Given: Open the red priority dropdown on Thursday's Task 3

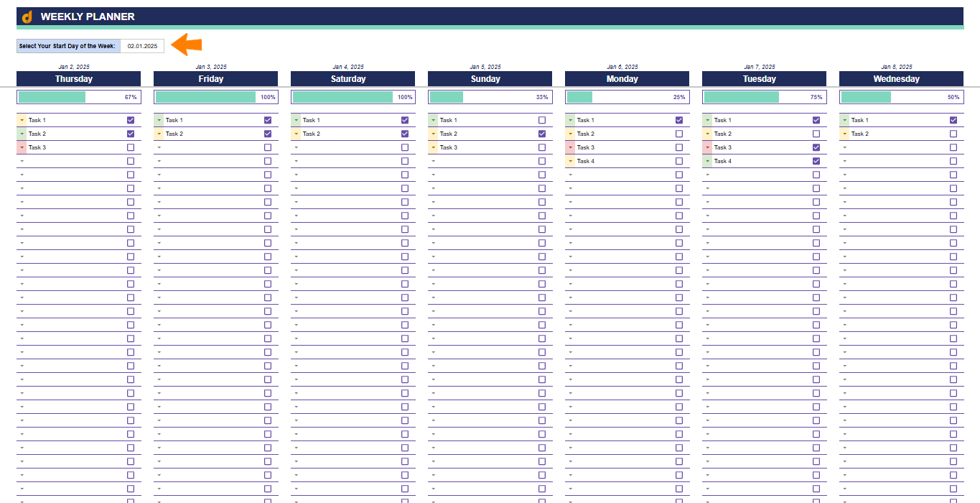Looking at the screenshot, I should pos(22,147).
